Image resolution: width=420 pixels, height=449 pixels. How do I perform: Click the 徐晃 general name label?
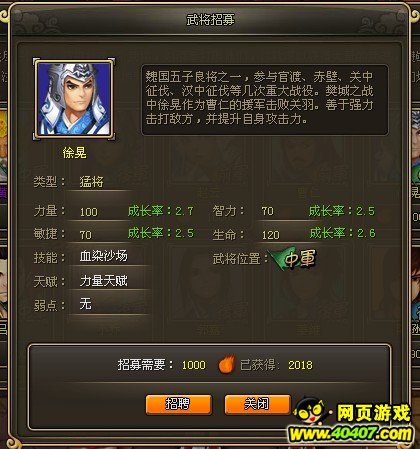[74, 153]
